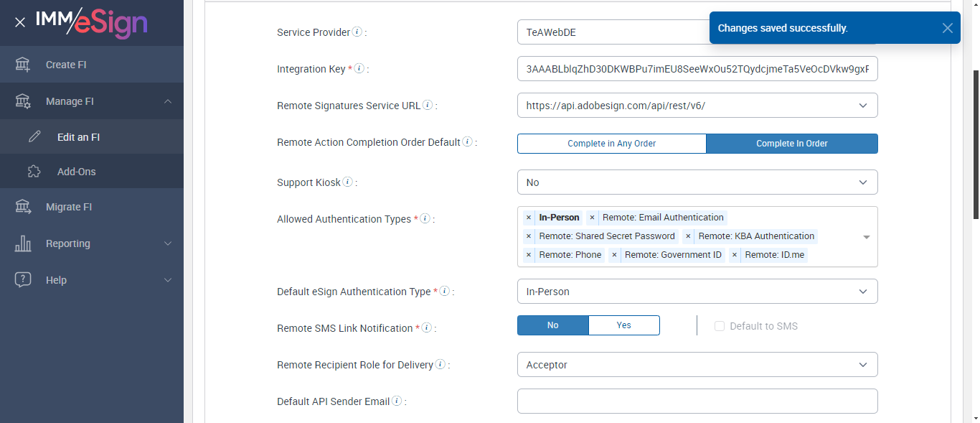Click the Support Kiosk info icon
This screenshot has height=423, width=980.
point(348,182)
